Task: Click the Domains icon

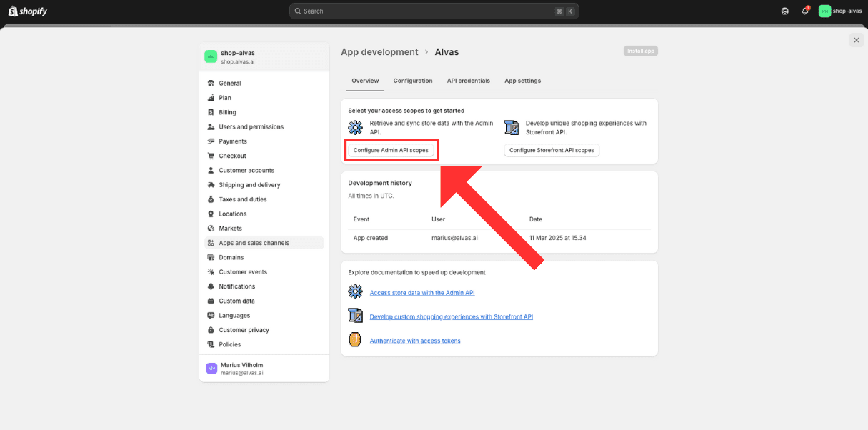Action: pyautogui.click(x=211, y=257)
